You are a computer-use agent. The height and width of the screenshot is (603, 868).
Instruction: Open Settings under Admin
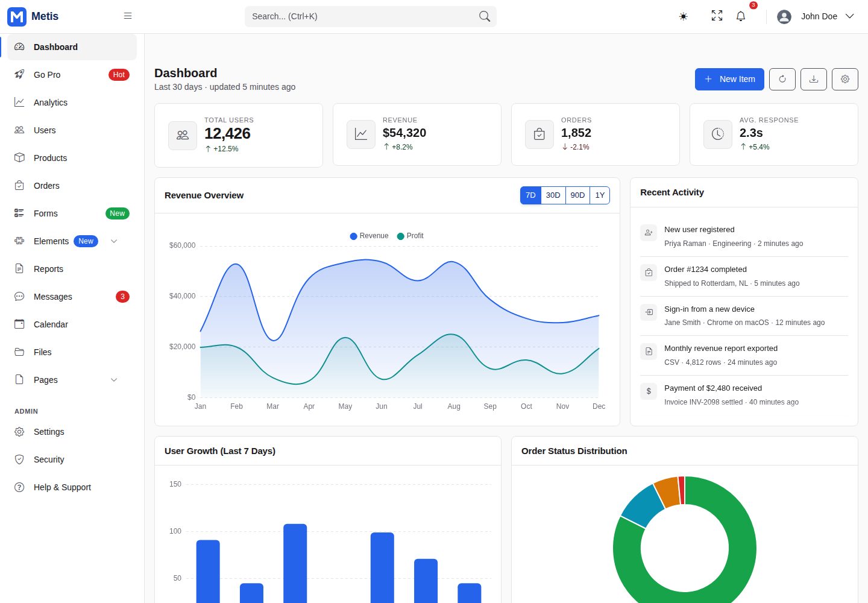(x=72, y=432)
